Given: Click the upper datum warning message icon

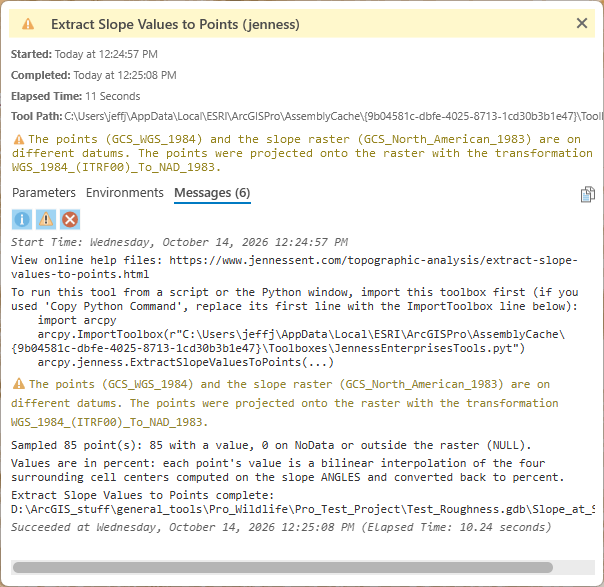Looking at the screenshot, I should tap(19, 139).
